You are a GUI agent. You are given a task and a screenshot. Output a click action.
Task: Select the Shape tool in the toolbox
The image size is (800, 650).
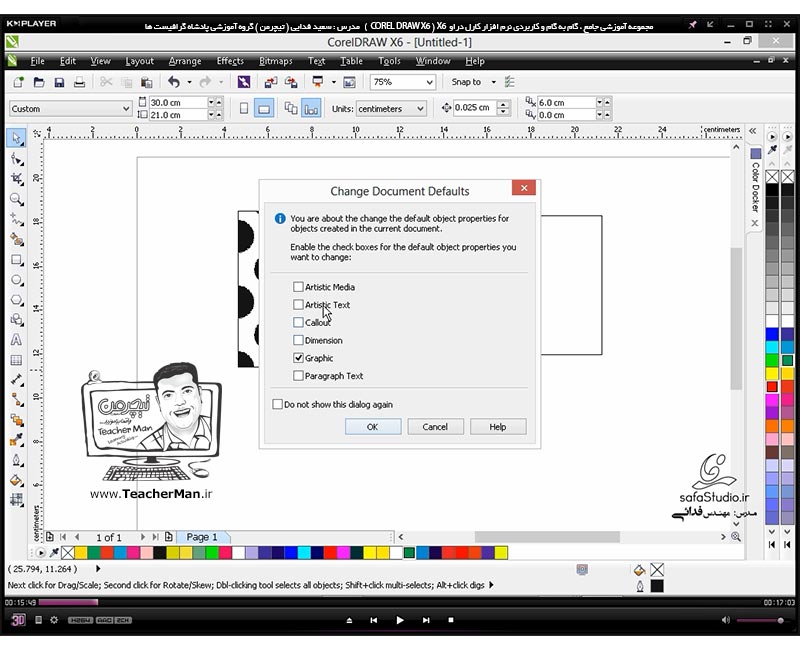17,159
